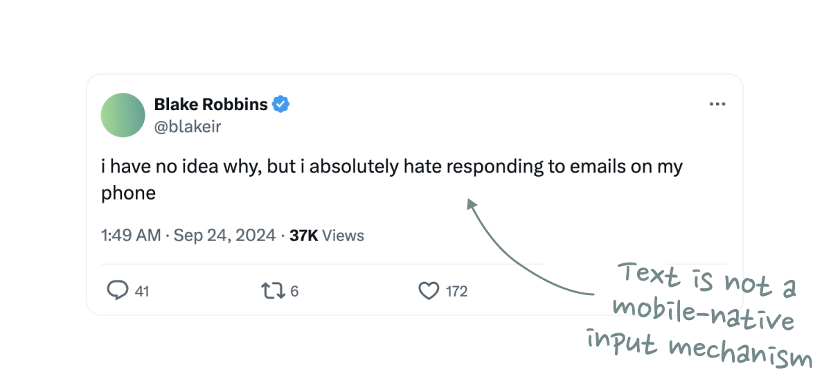Open the Blake Robbins profile name
The width and height of the screenshot is (832, 388).
(x=211, y=105)
